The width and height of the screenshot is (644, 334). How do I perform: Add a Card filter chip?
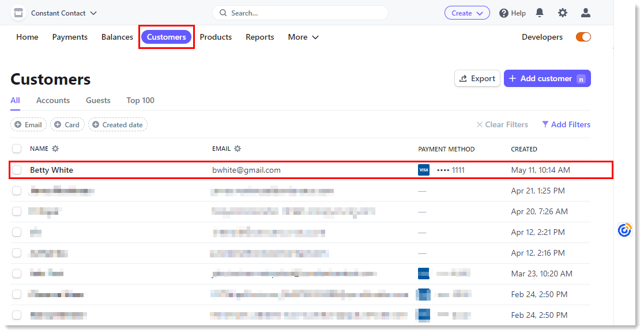coord(67,125)
